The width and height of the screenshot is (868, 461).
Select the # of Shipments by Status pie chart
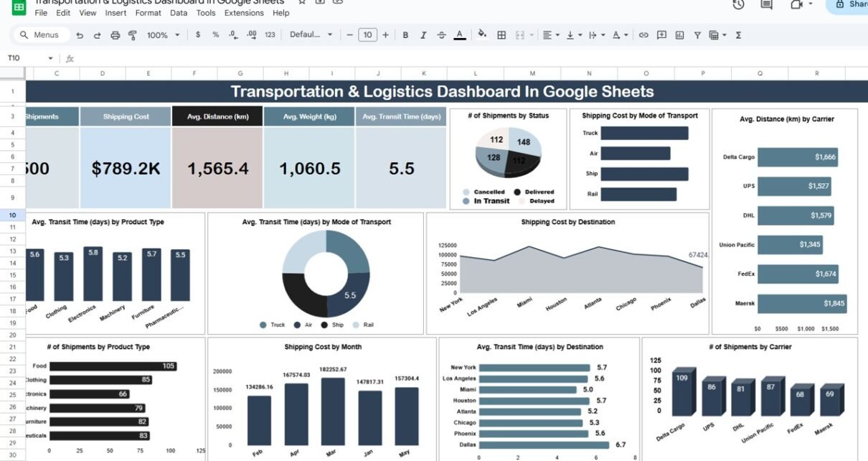click(x=508, y=159)
